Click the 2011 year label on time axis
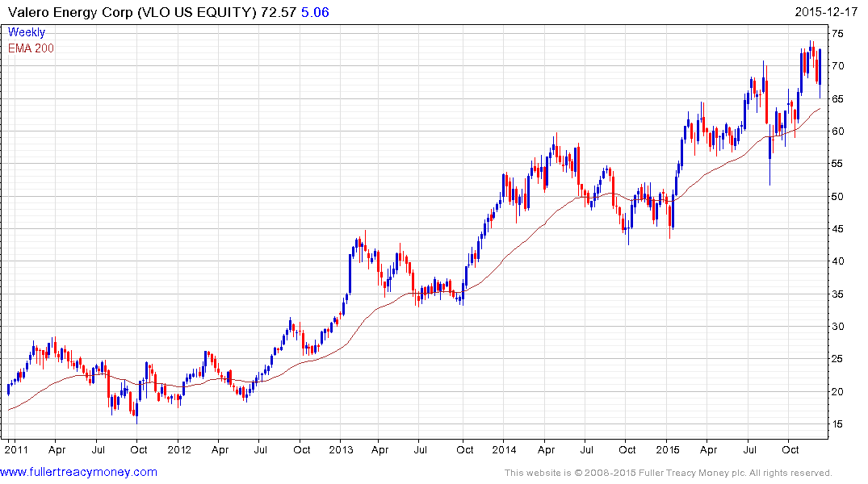Screen dimensions: 868x484 pyautogui.click(x=16, y=449)
